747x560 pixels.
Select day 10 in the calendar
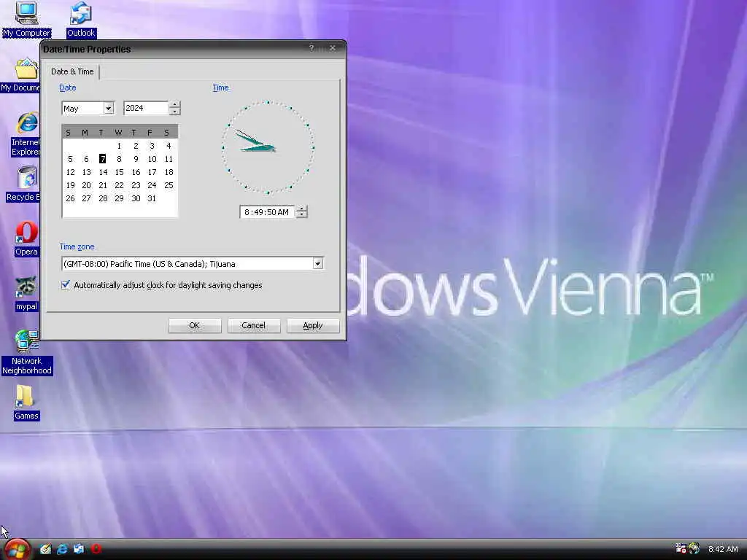coord(152,158)
